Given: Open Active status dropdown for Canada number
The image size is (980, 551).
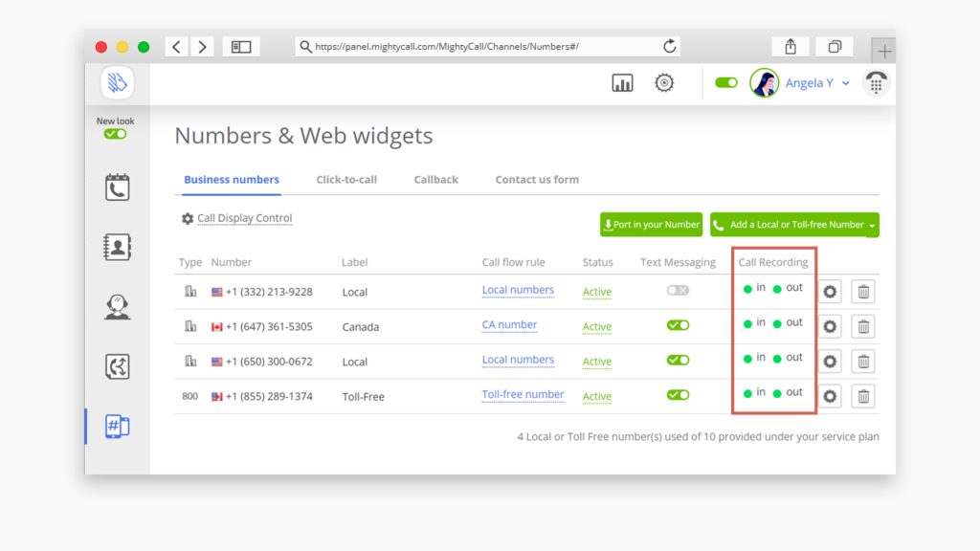Looking at the screenshot, I should [x=597, y=327].
